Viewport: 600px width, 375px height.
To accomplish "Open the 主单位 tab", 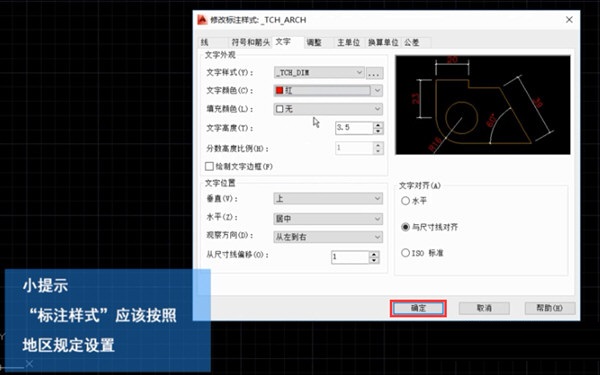I will (349, 42).
